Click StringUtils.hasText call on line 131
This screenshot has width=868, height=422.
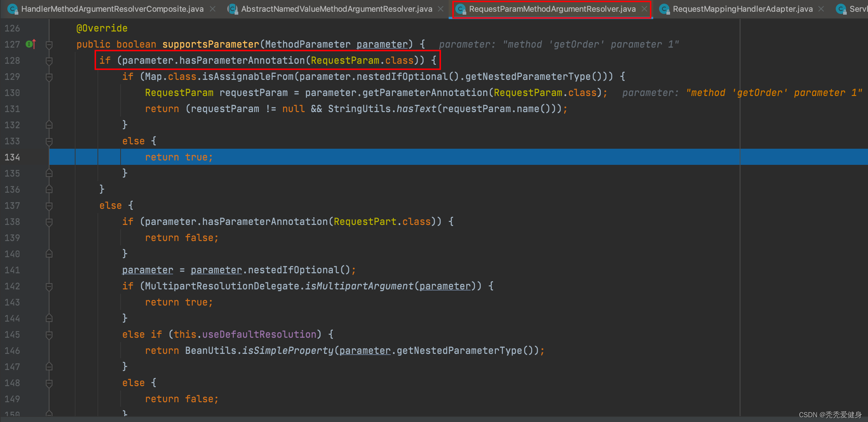(x=382, y=109)
